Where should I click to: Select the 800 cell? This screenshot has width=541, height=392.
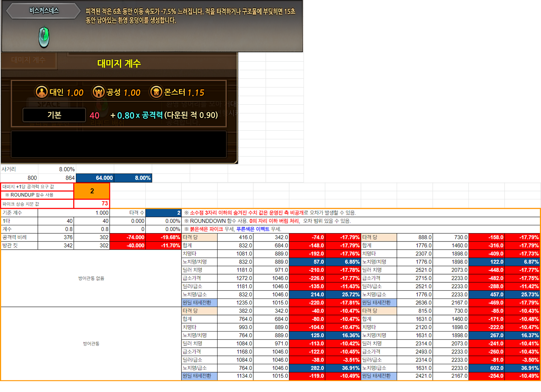[19, 178]
